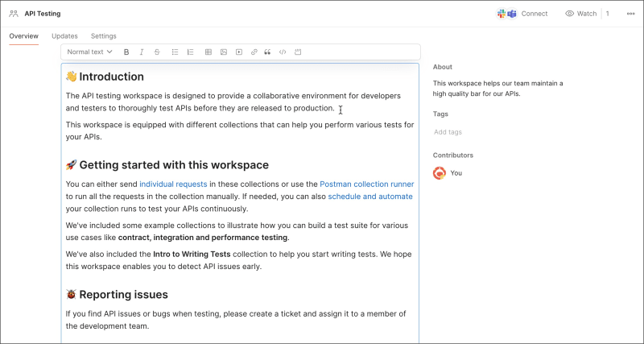Apply italic formatting
644x344 pixels.
click(142, 52)
